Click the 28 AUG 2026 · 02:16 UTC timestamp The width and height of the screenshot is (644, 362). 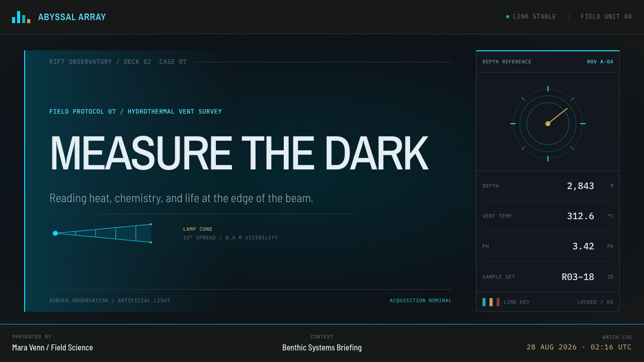579,347
